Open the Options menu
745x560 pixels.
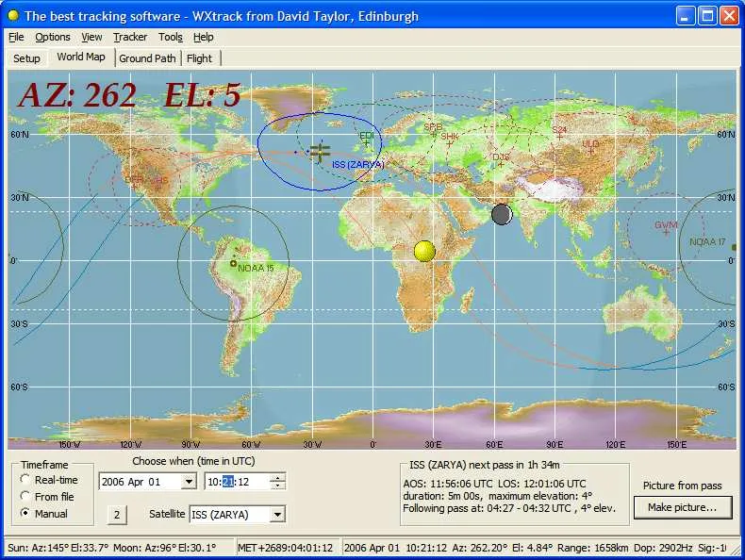pos(52,37)
